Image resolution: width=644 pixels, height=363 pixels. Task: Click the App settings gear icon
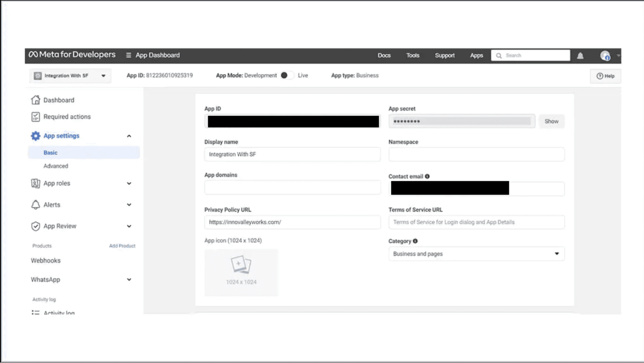click(x=36, y=136)
